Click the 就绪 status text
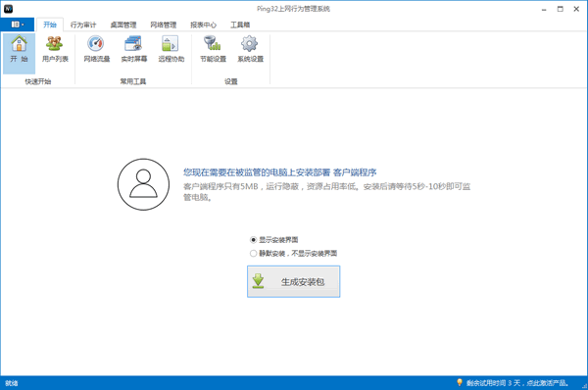The width and height of the screenshot is (588, 390). coord(12,383)
